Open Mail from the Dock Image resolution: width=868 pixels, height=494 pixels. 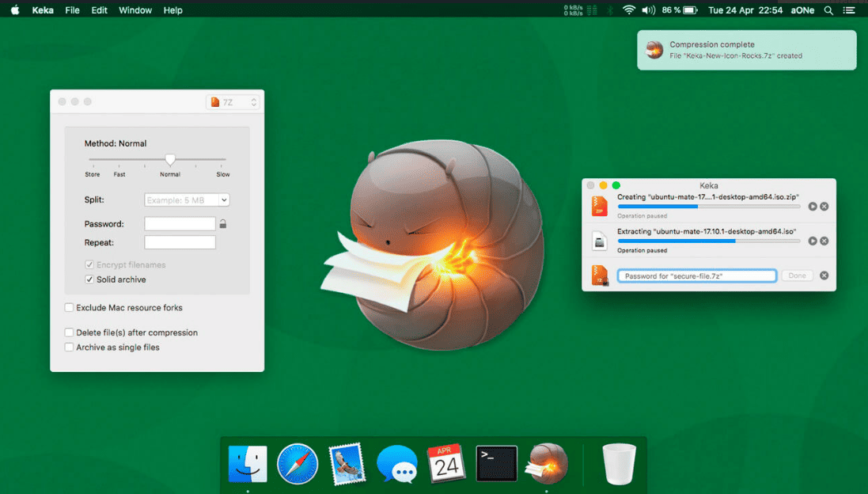point(347,464)
